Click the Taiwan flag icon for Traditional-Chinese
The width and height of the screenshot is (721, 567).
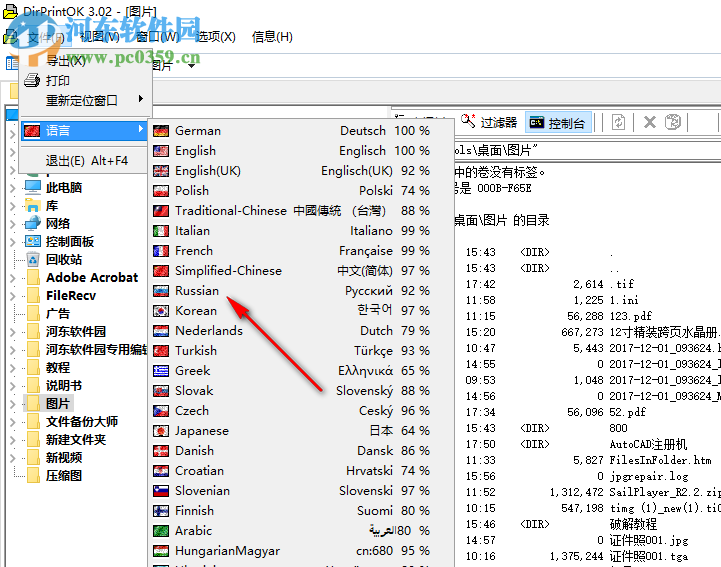161,211
